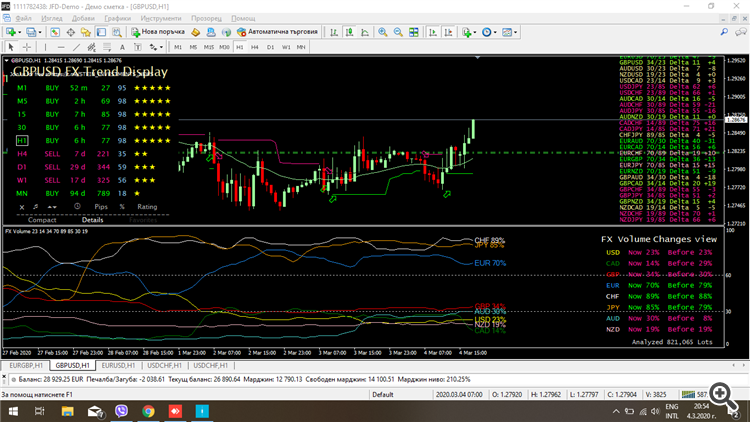Draw a vertical line tool
The image size is (750, 422).
47,47
